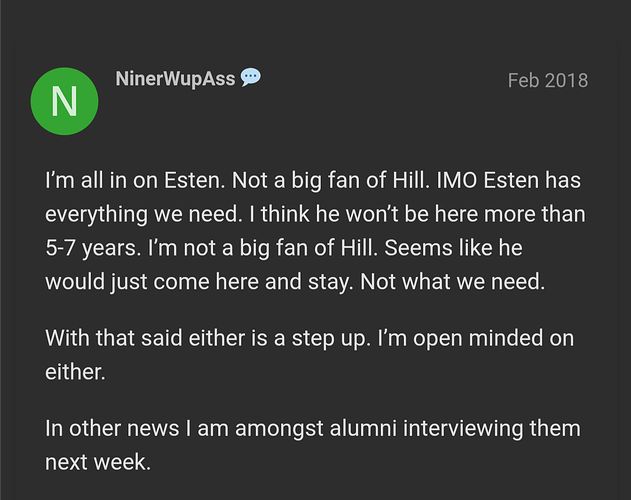631x500 pixels.
Task: Click the phrase "I'm all in on Esten"
Action: (x=125, y=184)
